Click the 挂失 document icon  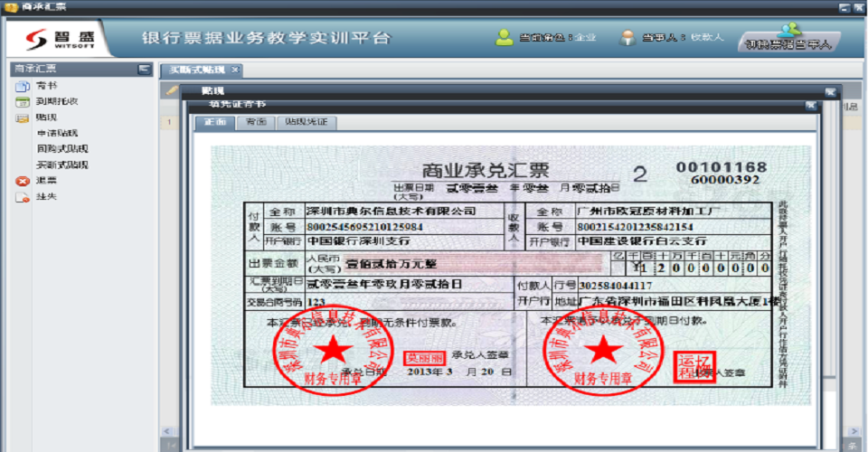pyautogui.click(x=22, y=197)
